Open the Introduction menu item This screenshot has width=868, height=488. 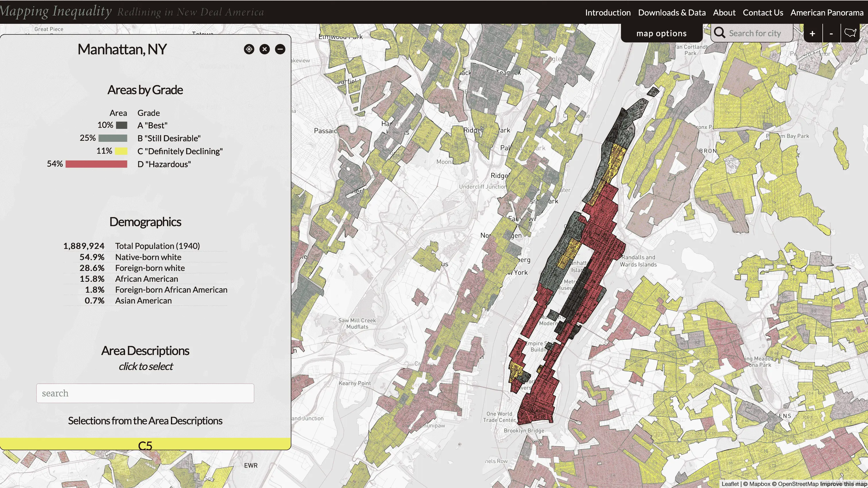608,12
